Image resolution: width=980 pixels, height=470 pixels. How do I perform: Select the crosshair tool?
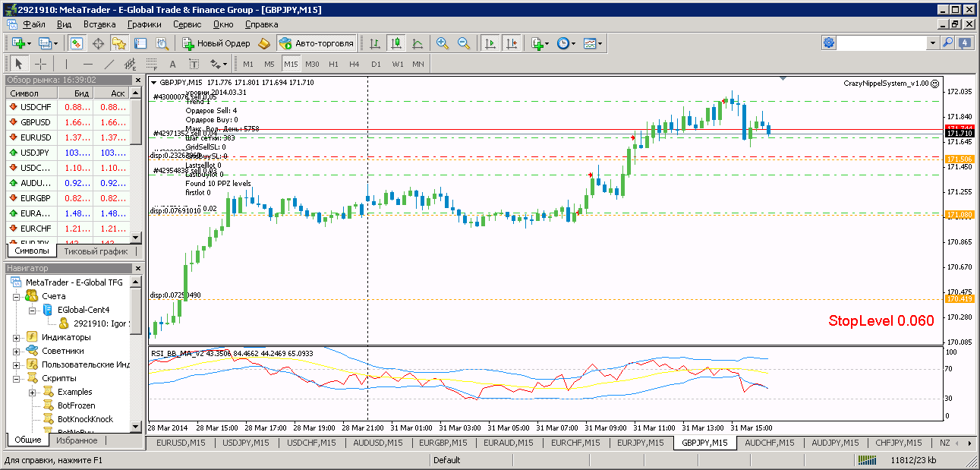coord(40,64)
